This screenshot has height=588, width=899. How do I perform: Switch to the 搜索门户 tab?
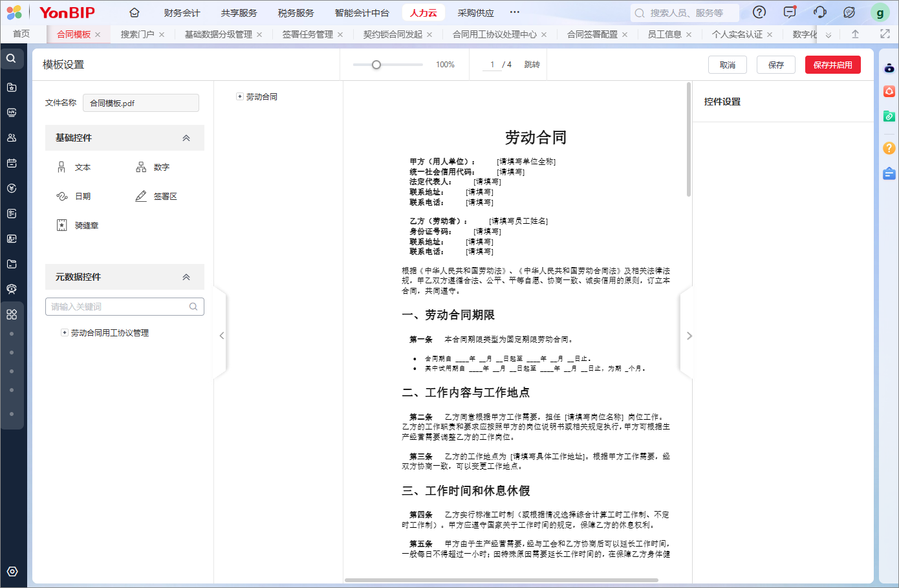click(x=137, y=34)
